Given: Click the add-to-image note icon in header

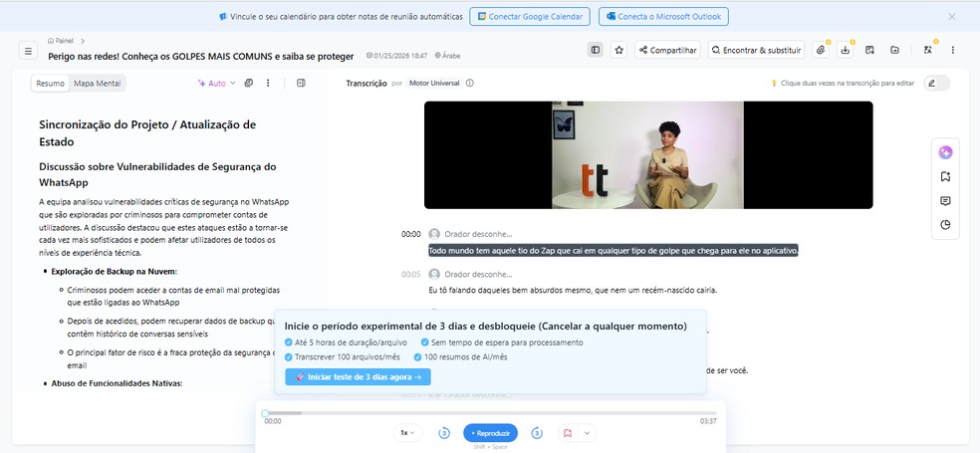Looking at the screenshot, I should 869,50.
